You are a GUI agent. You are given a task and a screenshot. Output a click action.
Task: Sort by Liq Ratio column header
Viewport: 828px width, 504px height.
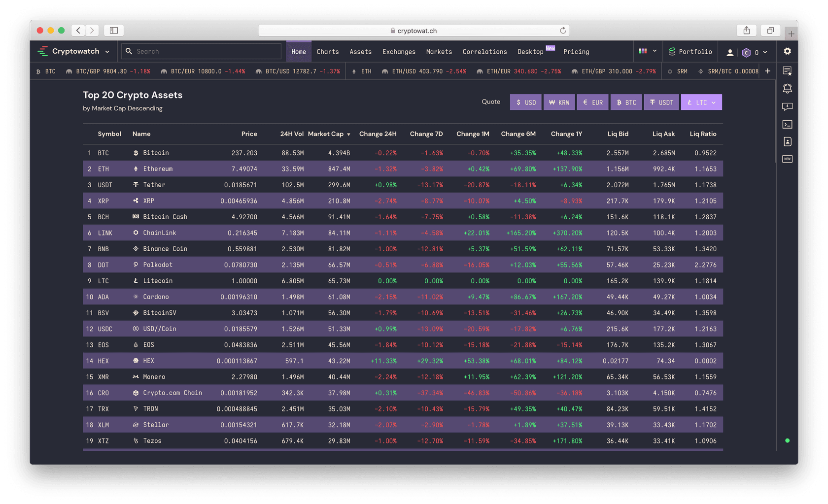[x=703, y=134]
